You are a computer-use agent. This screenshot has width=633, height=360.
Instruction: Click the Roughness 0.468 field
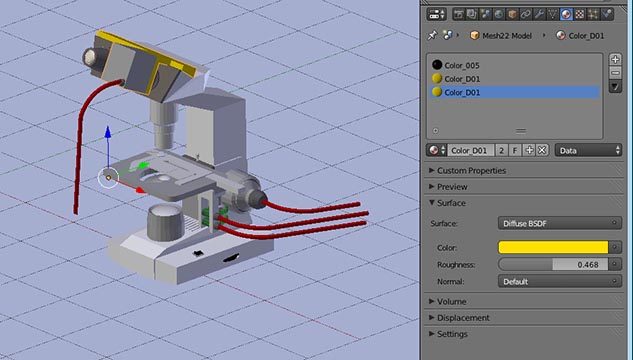pos(553,265)
